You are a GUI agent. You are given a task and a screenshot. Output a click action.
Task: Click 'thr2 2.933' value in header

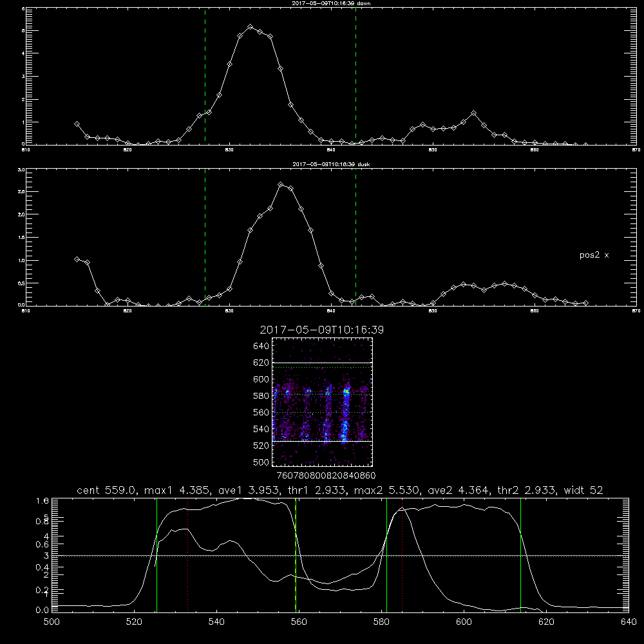[527, 490]
